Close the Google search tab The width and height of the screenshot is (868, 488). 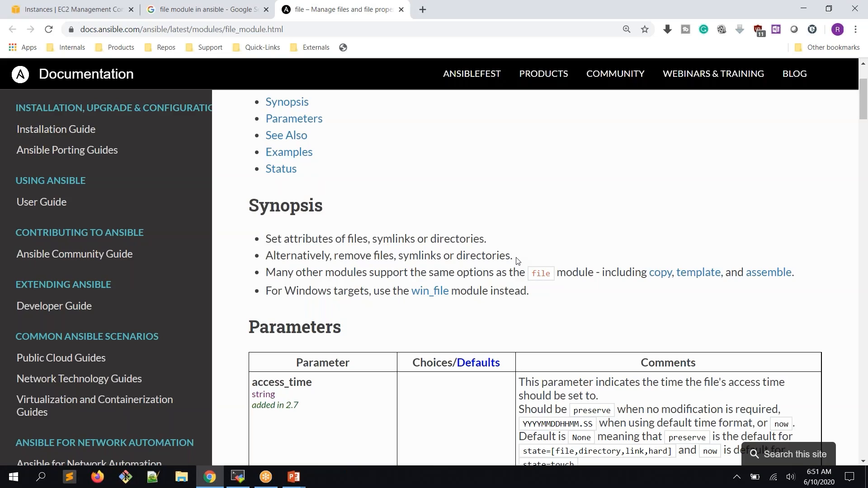pyautogui.click(x=266, y=9)
